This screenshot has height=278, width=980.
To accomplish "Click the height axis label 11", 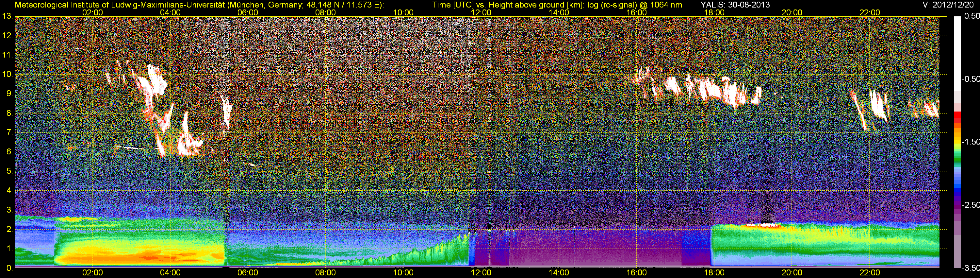I will click(7, 55).
